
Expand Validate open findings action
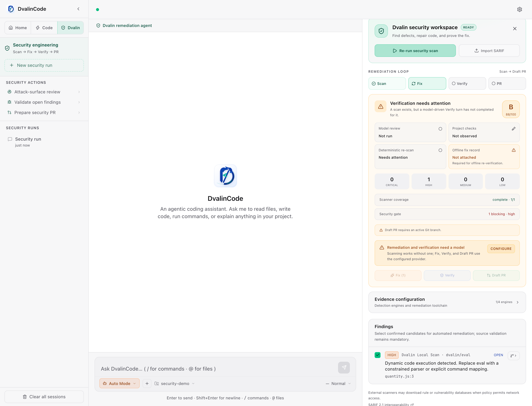click(x=79, y=102)
